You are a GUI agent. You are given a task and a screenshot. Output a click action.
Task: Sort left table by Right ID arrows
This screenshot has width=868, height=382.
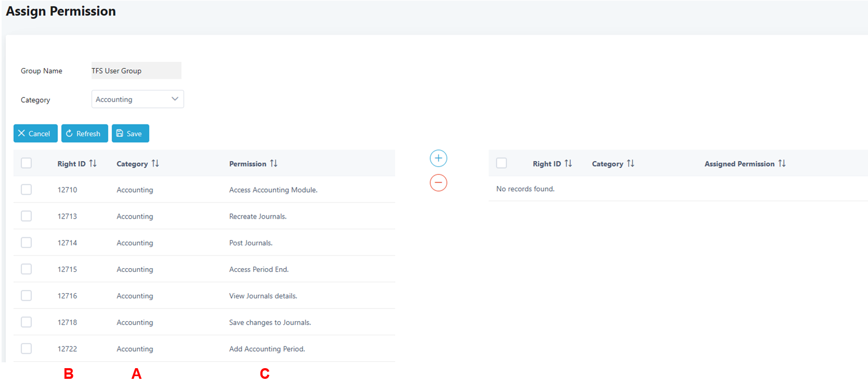pyautogui.click(x=93, y=163)
